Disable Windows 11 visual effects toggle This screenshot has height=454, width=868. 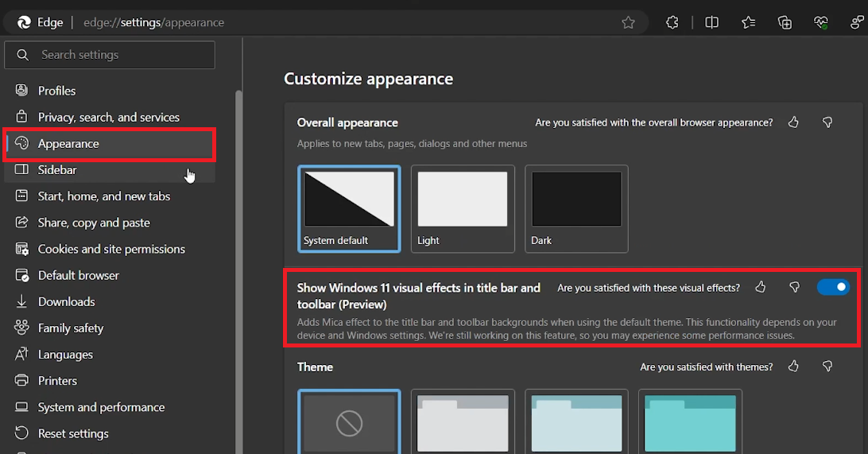(832, 287)
